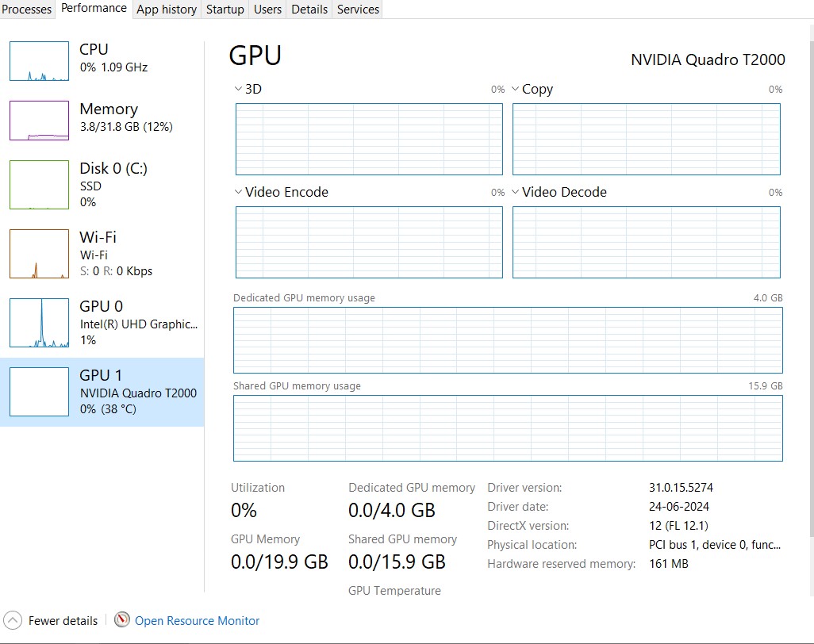
Task: Click the Dedicated GPU memory usage graph
Action: (508, 340)
